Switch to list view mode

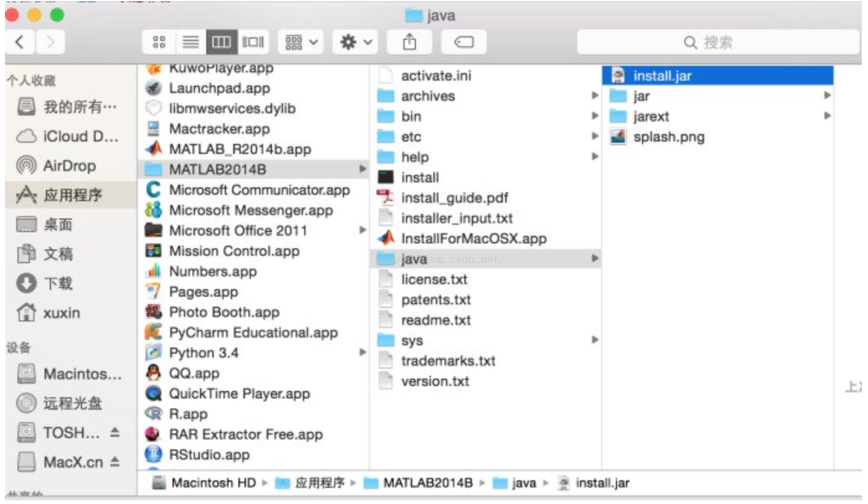(191, 42)
